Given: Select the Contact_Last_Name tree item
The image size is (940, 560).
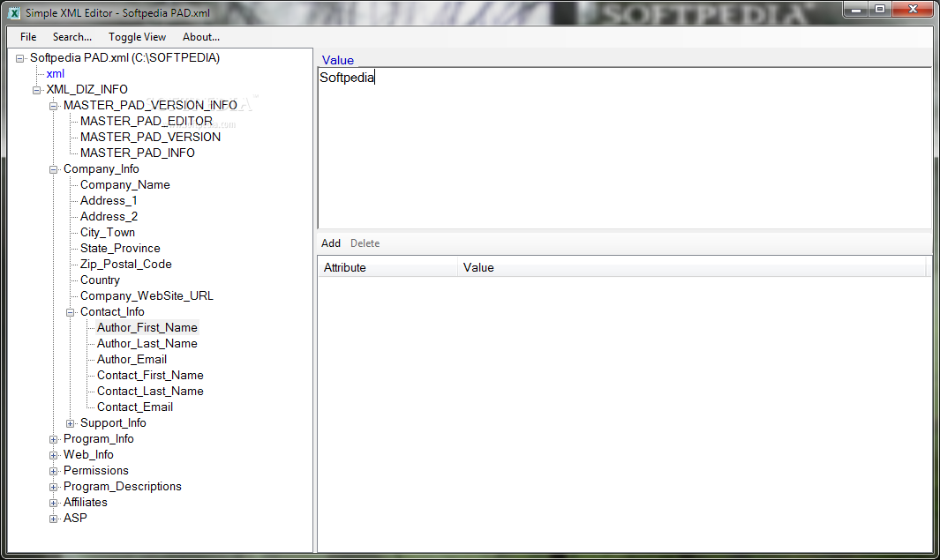Looking at the screenshot, I should [x=150, y=391].
